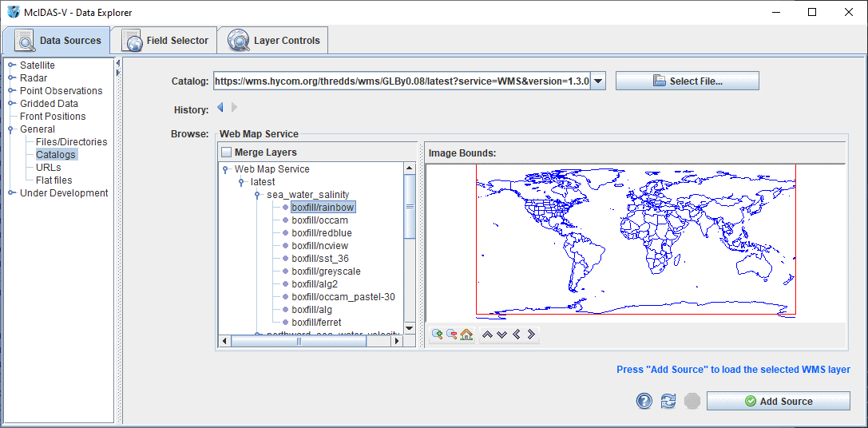Viewport: 868px width, 428px height.
Task: Open the Catalog URL dropdown
Action: point(599,81)
